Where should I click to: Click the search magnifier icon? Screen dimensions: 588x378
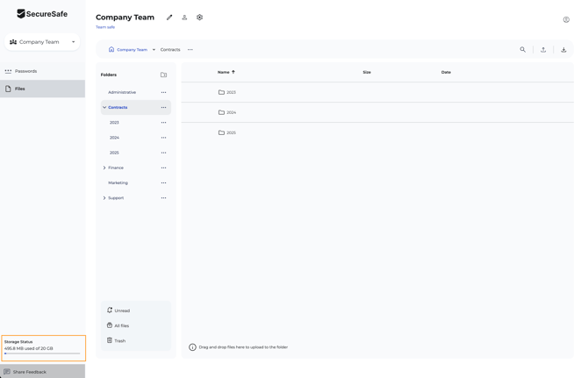[x=523, y=50]
